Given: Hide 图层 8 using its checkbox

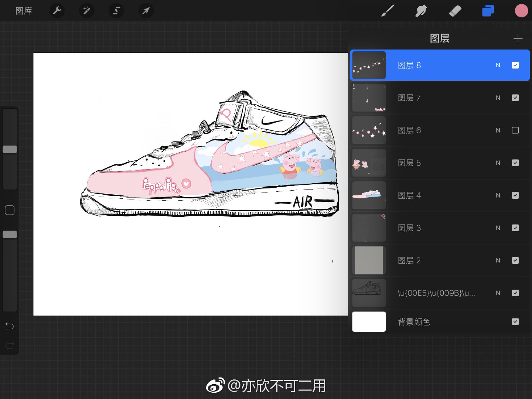Looking at the screenshot, I should (x=515, y=65).
